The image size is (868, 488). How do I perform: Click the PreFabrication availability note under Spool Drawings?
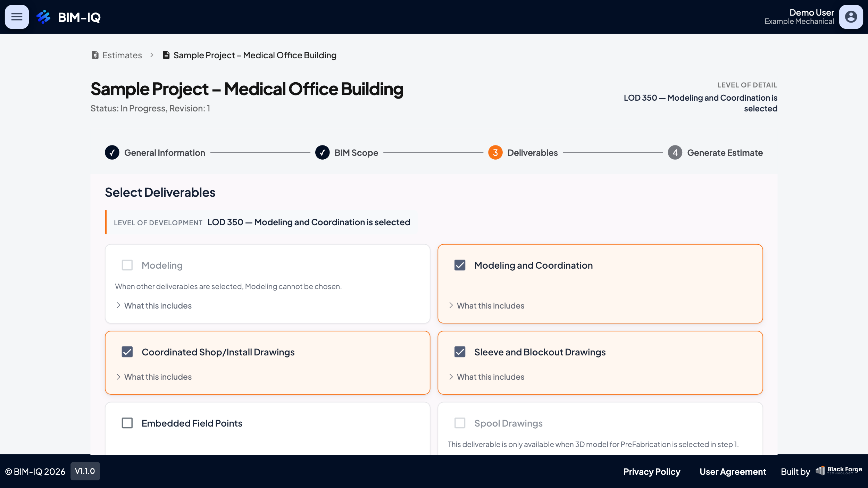click(x=593, y=444)
